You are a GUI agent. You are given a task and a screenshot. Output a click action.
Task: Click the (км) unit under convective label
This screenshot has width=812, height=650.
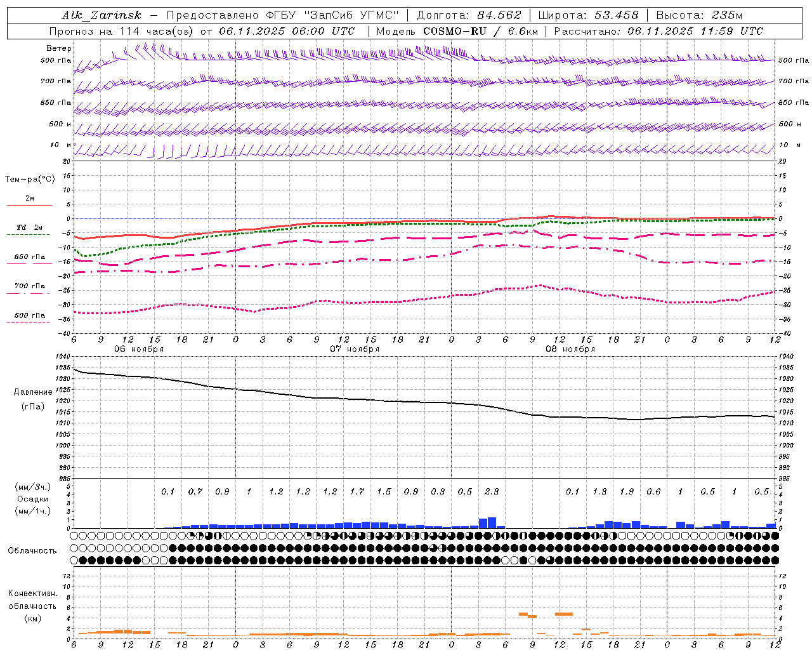coord(32,618)
